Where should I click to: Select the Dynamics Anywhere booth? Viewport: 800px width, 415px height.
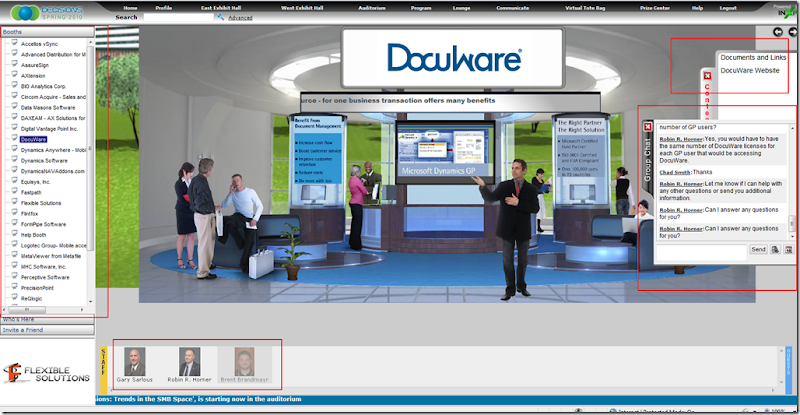click(x=53, y=150)
